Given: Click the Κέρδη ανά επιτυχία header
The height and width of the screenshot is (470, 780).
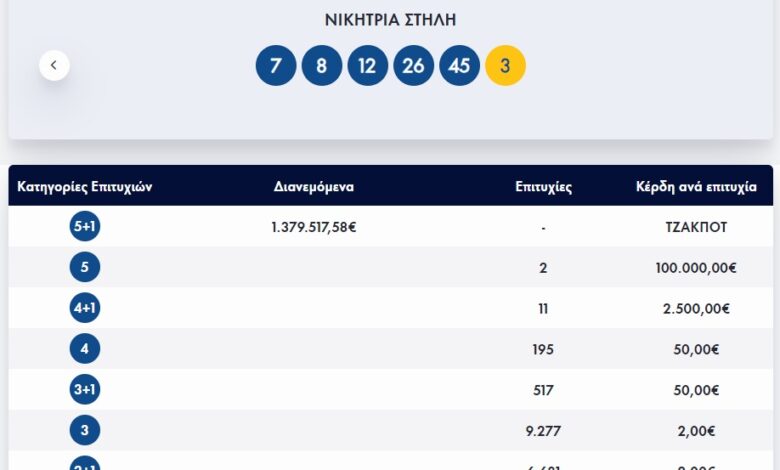Looking at the screenshot, I should pyautogui.click(x=696, y=187).
